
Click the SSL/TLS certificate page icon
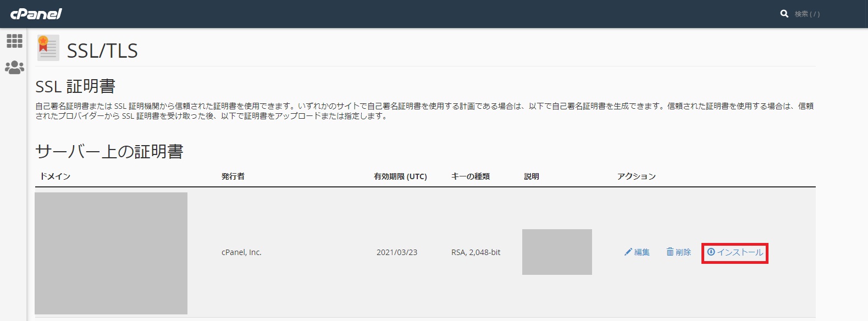point(48,48)
